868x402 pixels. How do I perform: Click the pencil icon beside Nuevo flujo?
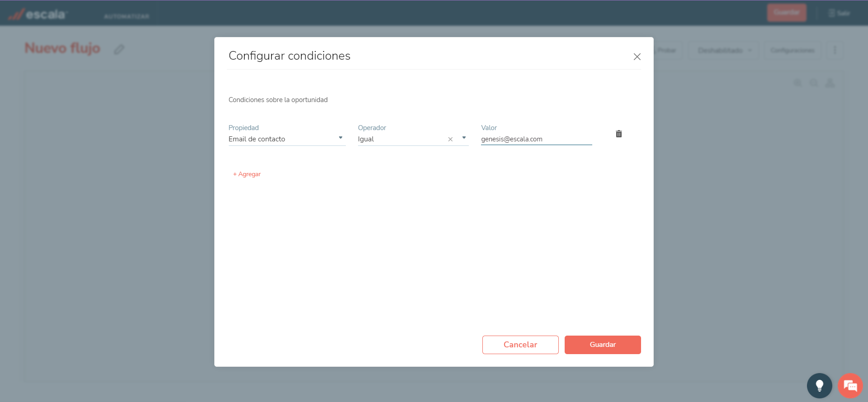click(x=119, y=49)
